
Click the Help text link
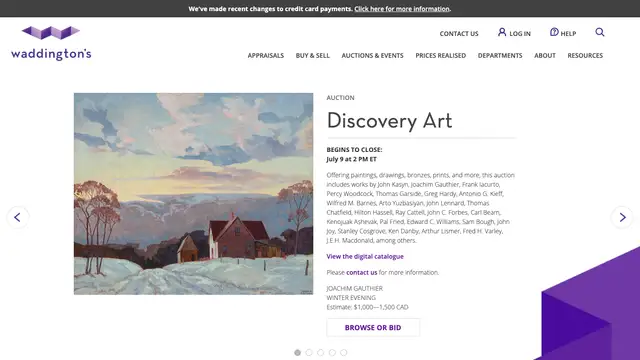pyautogui.click(x=568, y=33)
